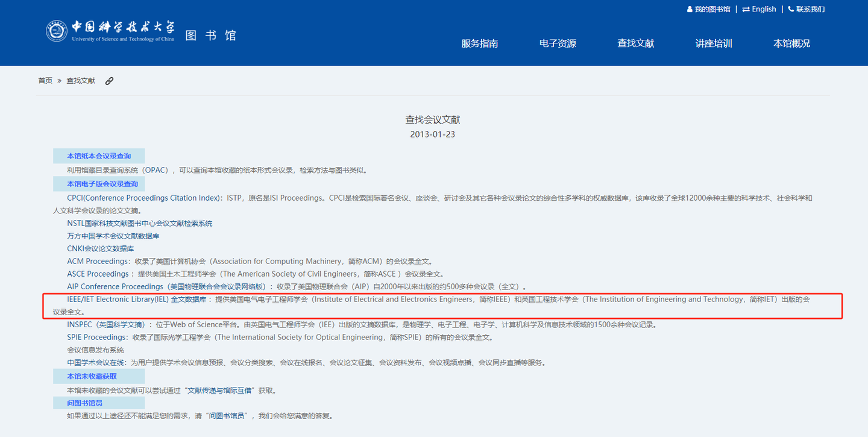Open the 电子资源 navigation menu
868x437 pixels.
[558, 43]
